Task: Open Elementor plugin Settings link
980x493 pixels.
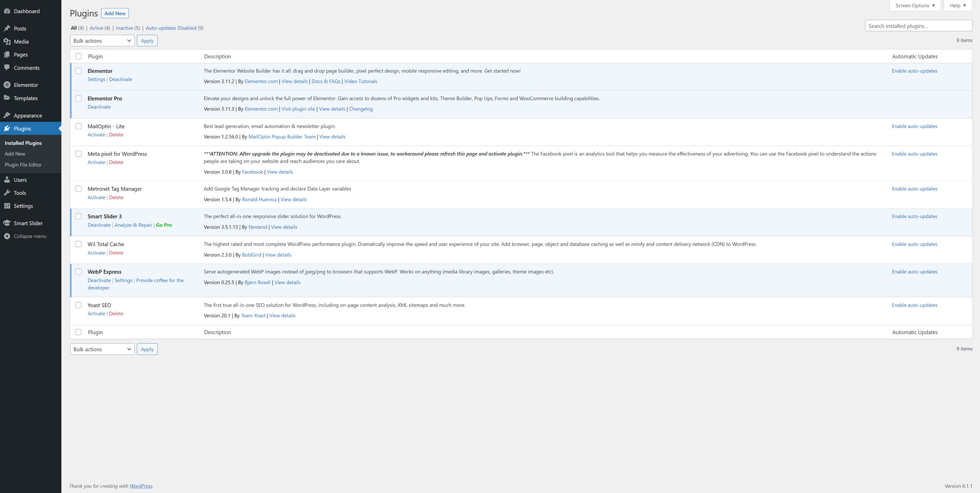Action: click(x=97, y=79)
